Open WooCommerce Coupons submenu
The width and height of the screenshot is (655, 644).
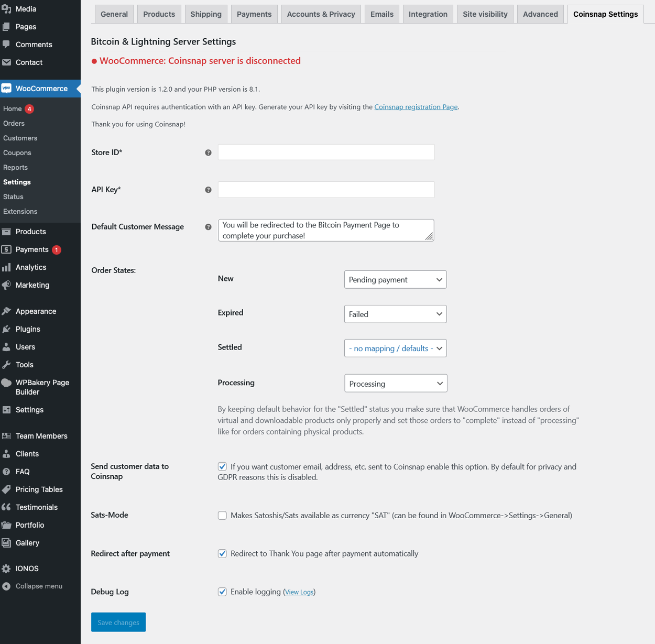17,153
